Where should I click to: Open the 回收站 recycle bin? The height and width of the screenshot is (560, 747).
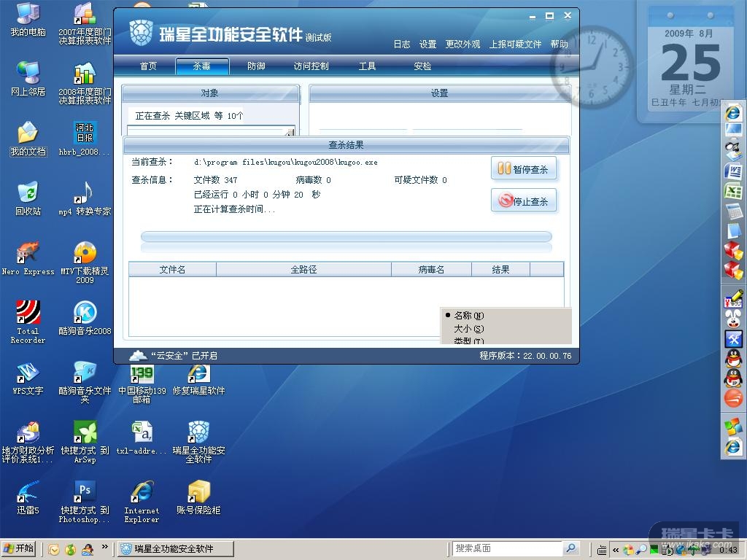28,198
